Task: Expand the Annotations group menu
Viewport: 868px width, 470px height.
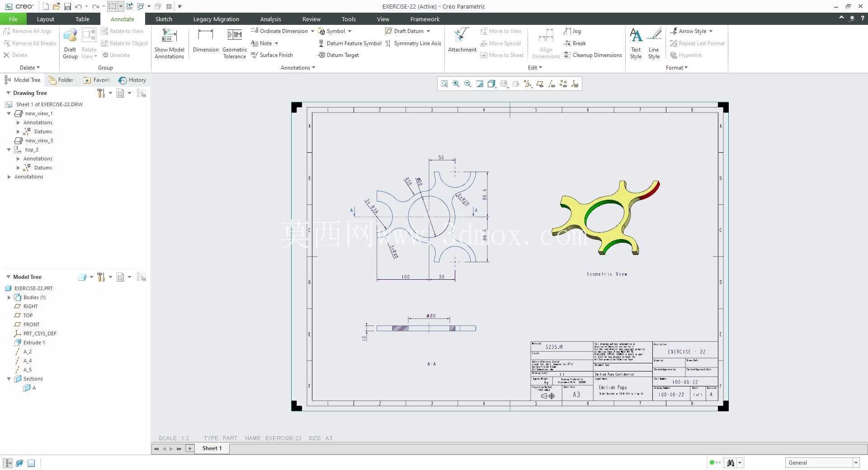Action: [298, 68]
